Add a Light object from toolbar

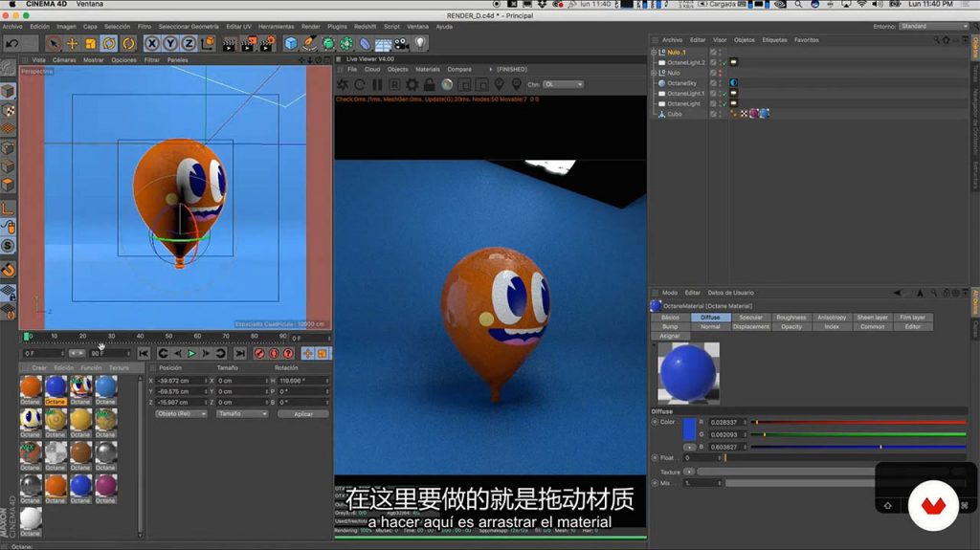[420, 43]
